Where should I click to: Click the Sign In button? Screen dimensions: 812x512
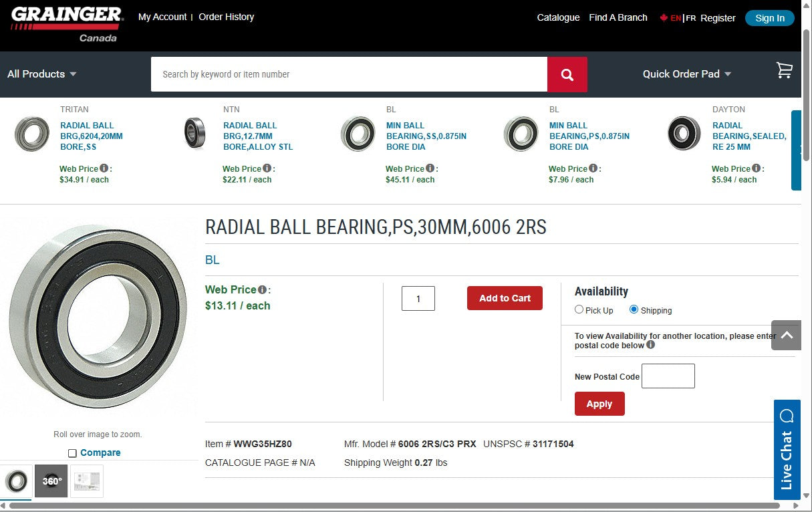click(770, 18)
